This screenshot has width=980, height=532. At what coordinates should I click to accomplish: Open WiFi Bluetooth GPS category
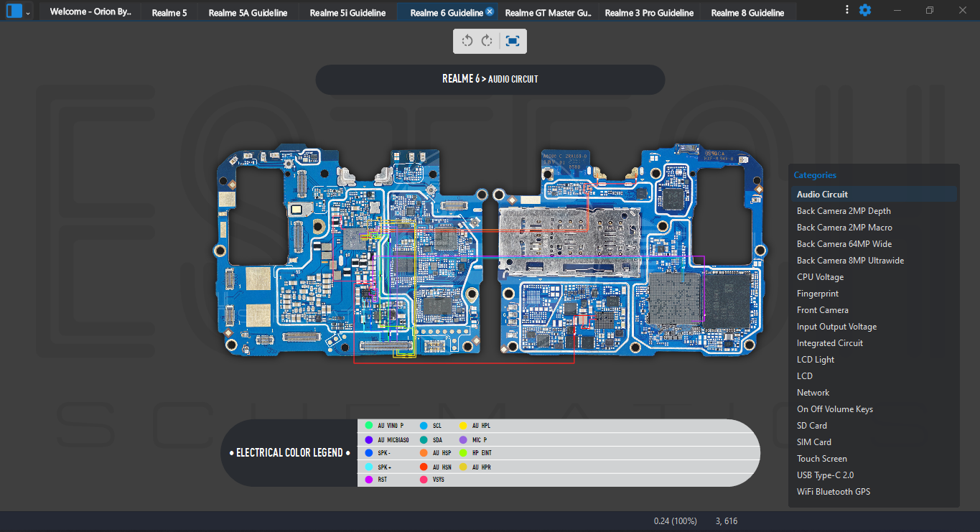[x=874, y=492]
